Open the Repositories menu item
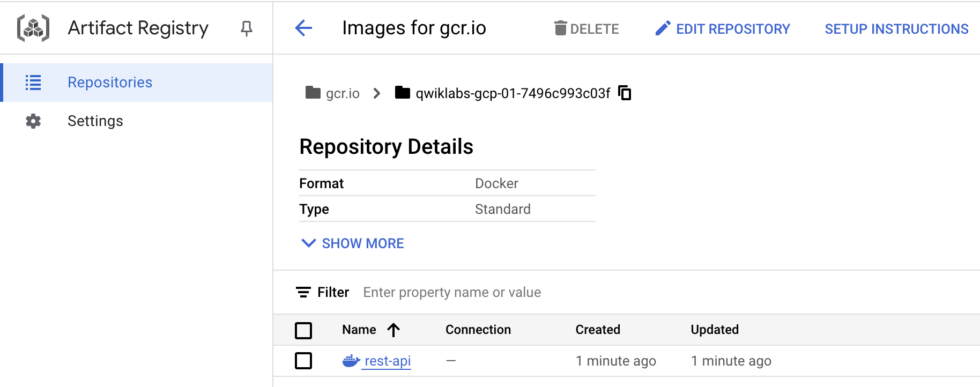This screenshot has height=387, width=980. click(x=136, y=83)
